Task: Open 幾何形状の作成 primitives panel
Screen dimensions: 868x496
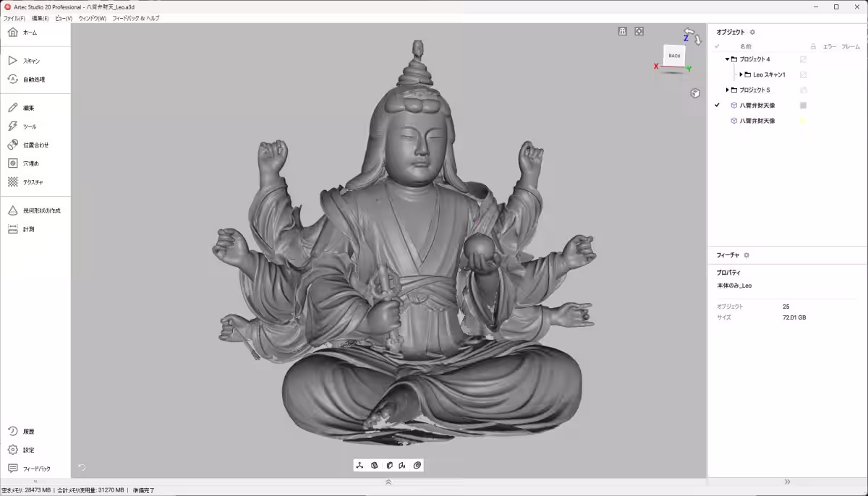Action: point(35,210)
